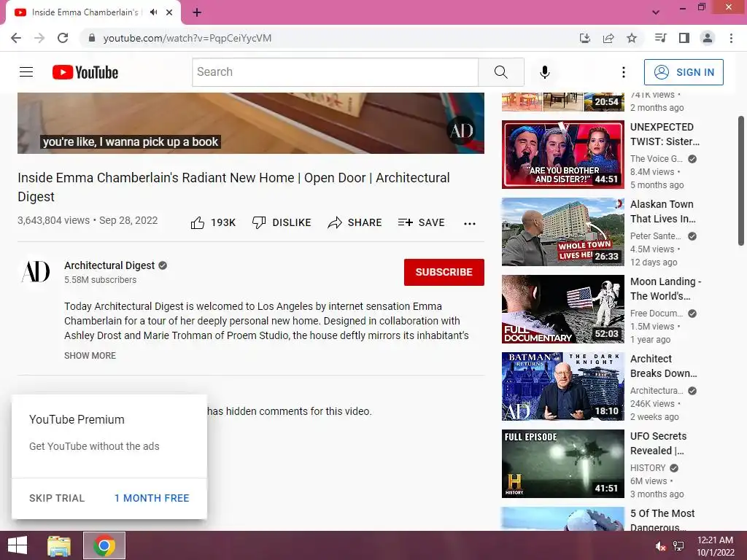Open 'Alaskan Town That Lives In...' title
This screenshot has height=560, width=747.
tap(663, 211)
